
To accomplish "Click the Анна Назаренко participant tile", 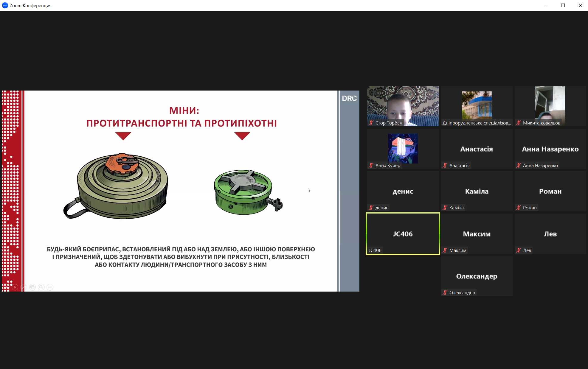I will [550, 149].
